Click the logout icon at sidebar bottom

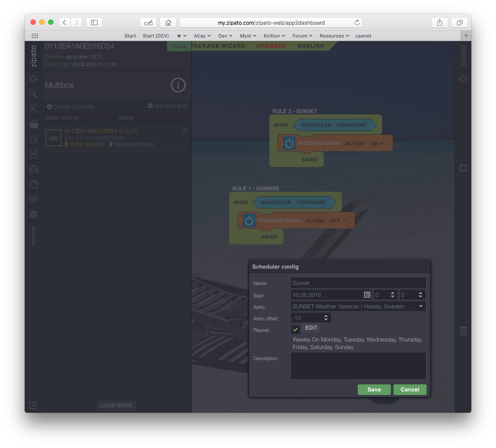33,405
